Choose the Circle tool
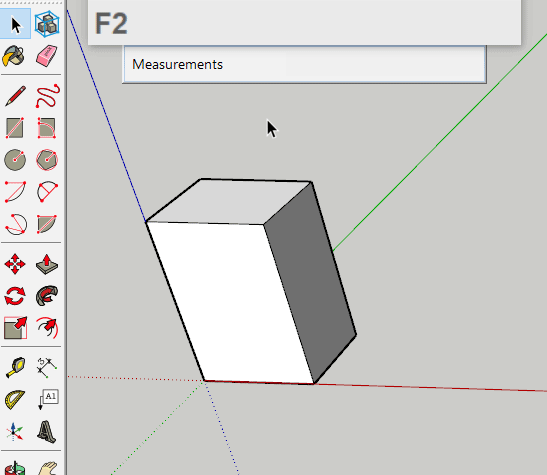 pos(15,160)
